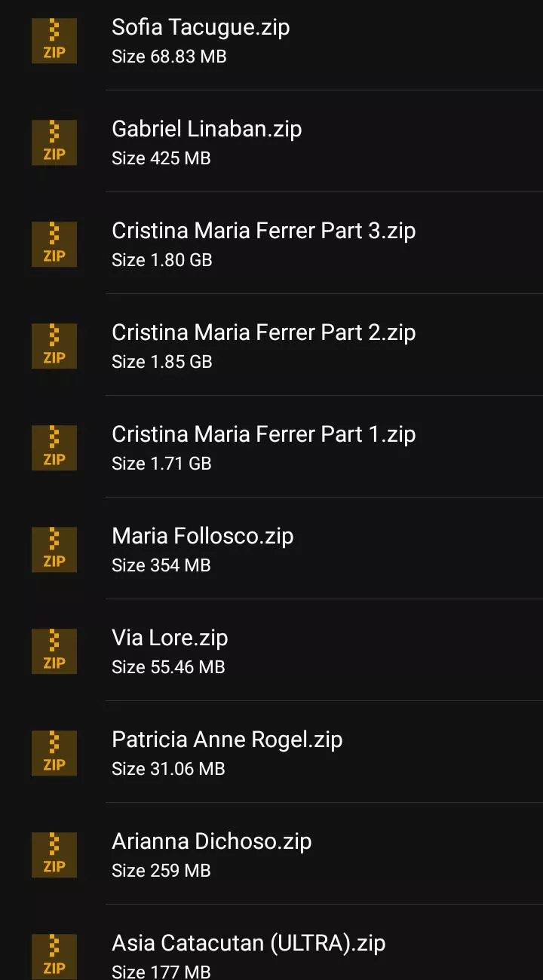
Task: Open Asia Catacutan (ULTRA).zip file name
Action: (x=248, y=943)
